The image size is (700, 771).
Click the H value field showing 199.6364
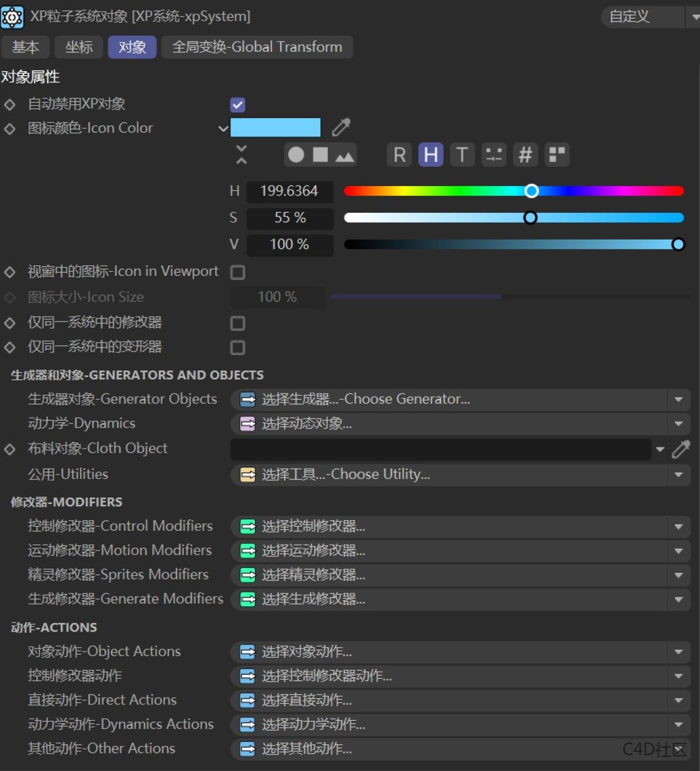(x=290, y=191)
